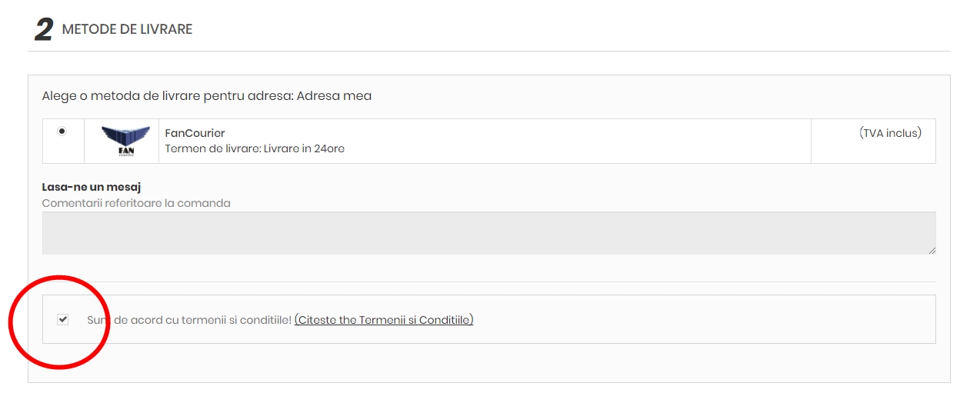Screen dimensions: 980x403
Task: Click the step number 2 icon
Action: click(x=44, y=29)
